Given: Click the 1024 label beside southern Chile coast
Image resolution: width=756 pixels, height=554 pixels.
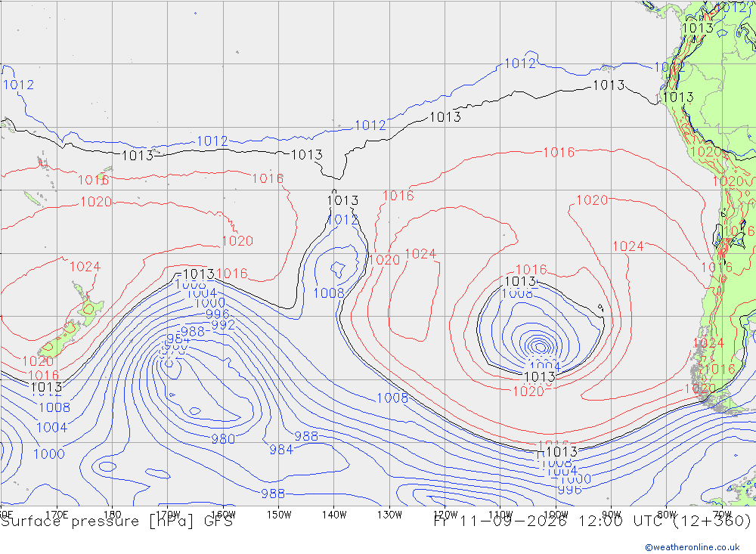Looking at the screenshot, I should point(709,343).
